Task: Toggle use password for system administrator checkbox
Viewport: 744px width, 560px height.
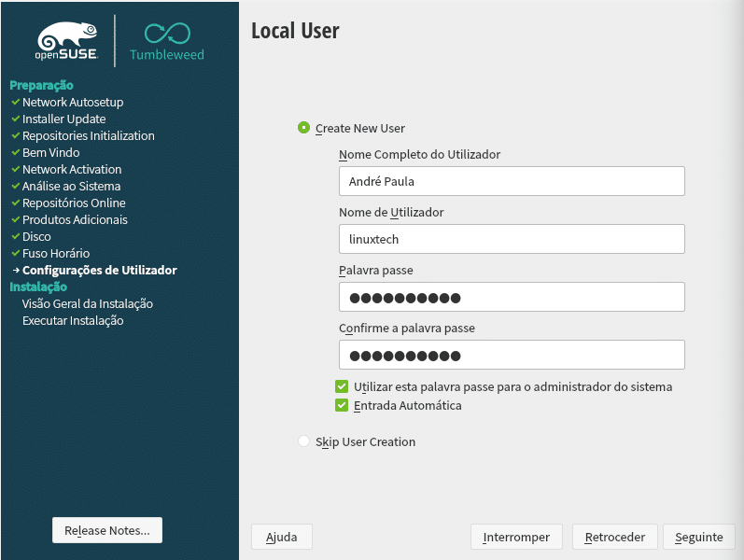Action: coord(342,386)
